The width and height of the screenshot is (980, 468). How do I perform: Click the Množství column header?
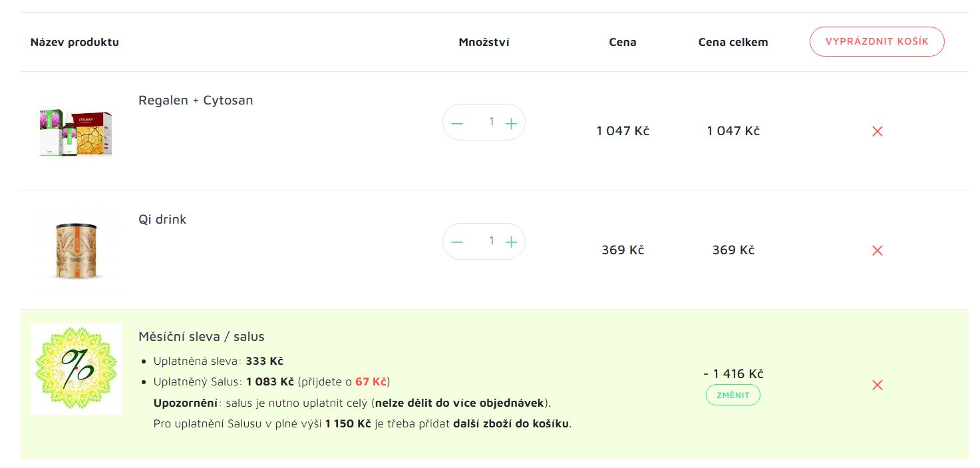[x=484, y=42]
